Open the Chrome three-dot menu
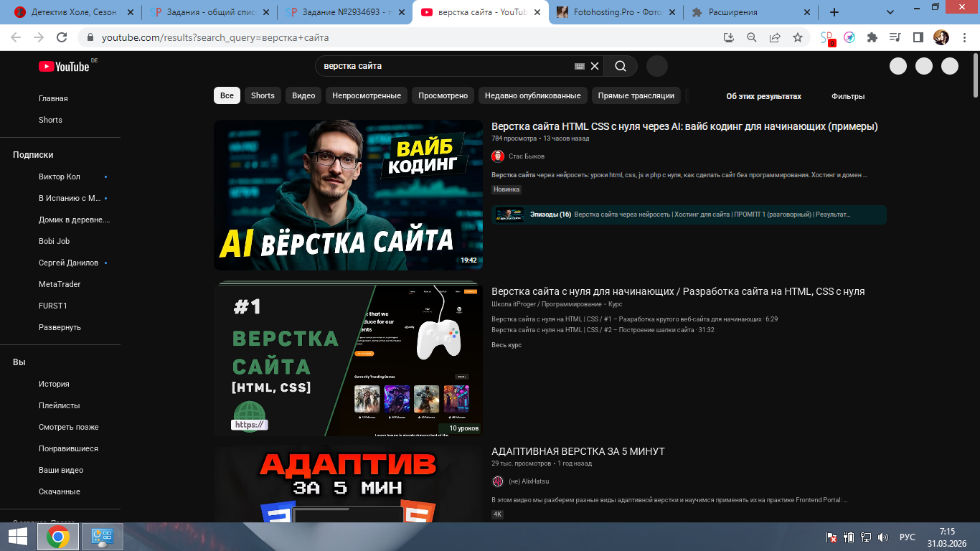 963,37
